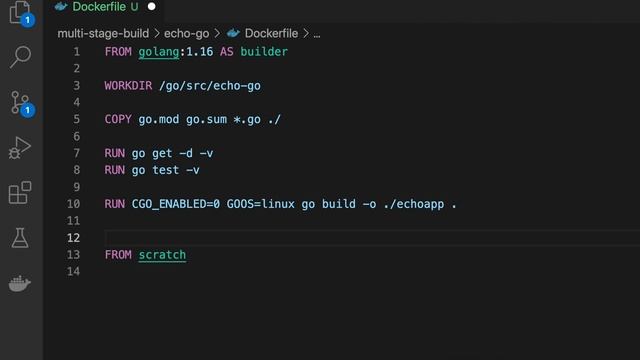This screenshot has width=640, height=360.
Task: Click 'go.sum' on the COPY line
Action: (x=206, y=120)
